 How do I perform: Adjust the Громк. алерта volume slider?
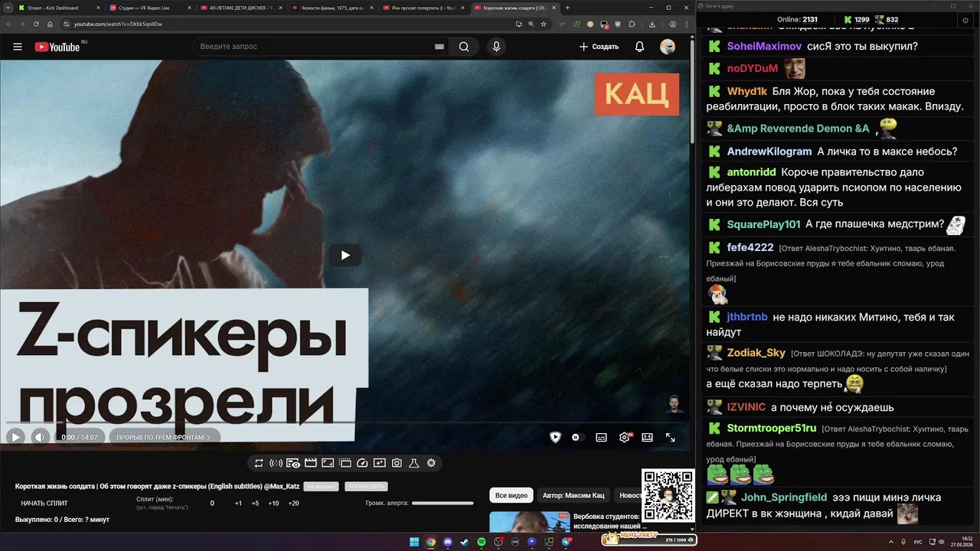(443, 503)
